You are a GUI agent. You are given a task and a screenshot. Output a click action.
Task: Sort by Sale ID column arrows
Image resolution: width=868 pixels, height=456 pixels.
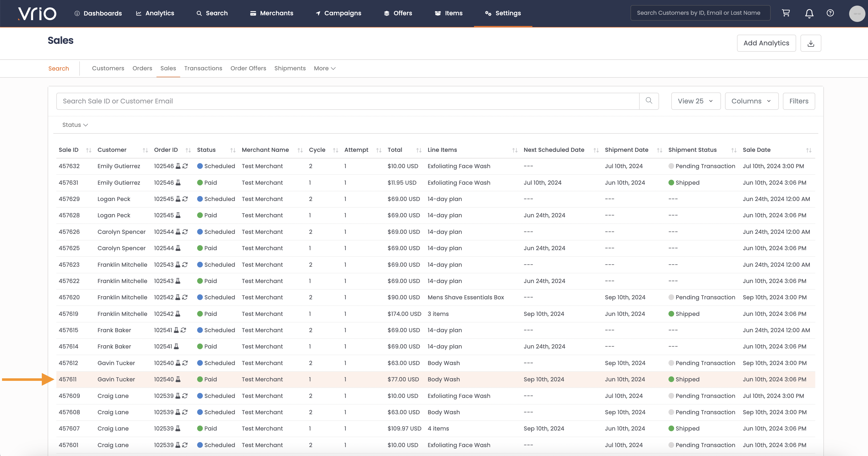click(89, 150)
